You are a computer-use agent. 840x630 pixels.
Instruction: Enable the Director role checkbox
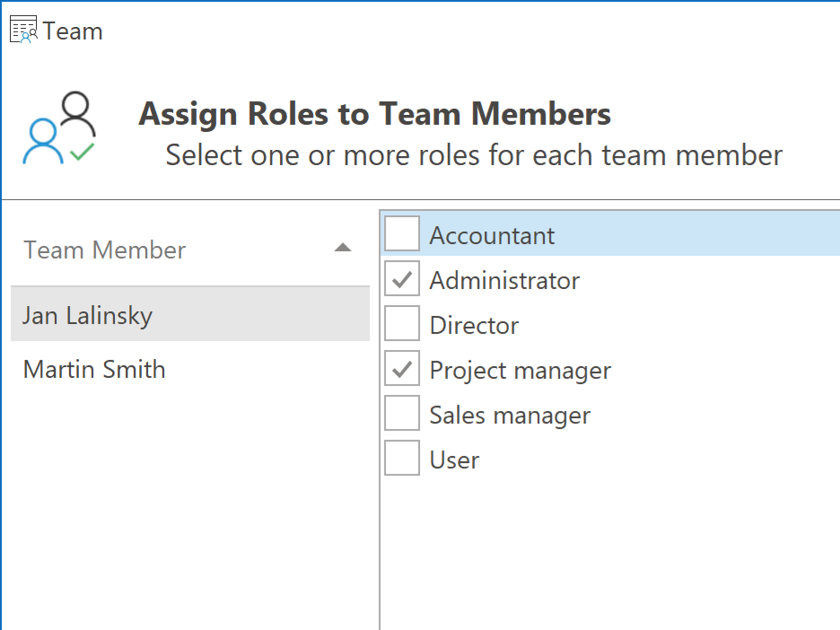click(402, 323)
